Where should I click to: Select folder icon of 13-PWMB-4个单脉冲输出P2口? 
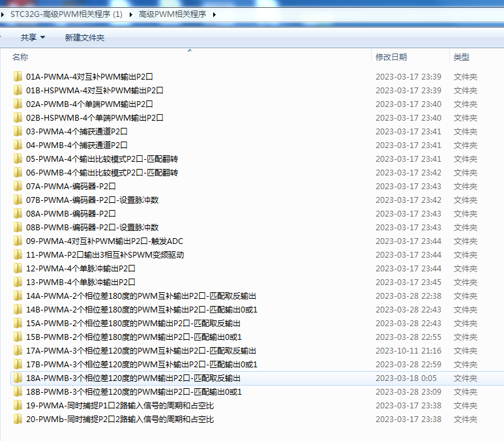pyautogui.click(x=18, y=282)
